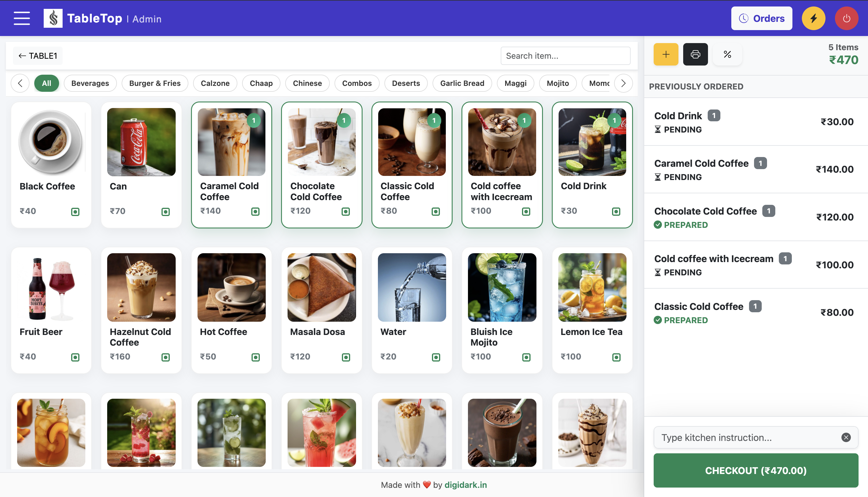
Task: Select the Beverages category
Action: point(90,83)
